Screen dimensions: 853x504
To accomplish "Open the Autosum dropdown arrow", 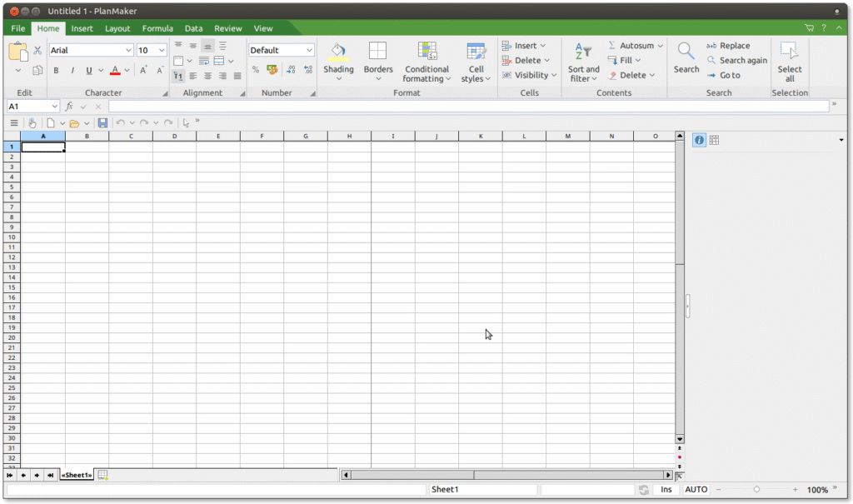I will (661, 46).
